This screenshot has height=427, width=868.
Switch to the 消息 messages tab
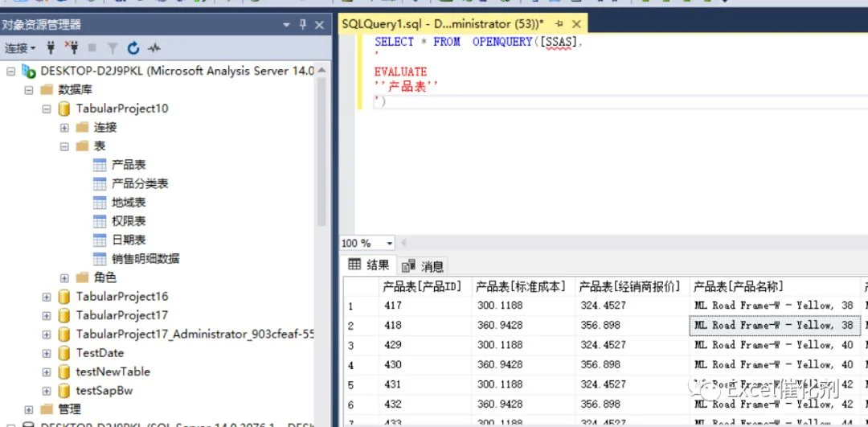pyautogui.click(x=424, y=266)
